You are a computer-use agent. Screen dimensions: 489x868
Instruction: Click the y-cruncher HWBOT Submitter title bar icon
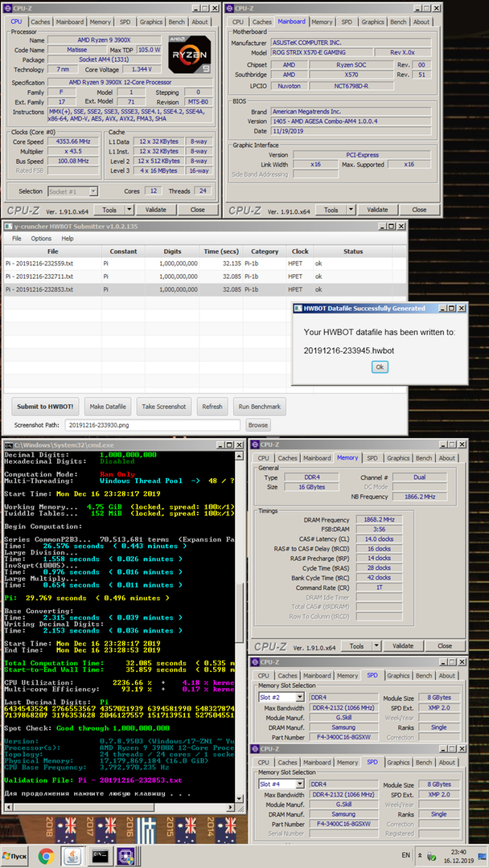8,227
